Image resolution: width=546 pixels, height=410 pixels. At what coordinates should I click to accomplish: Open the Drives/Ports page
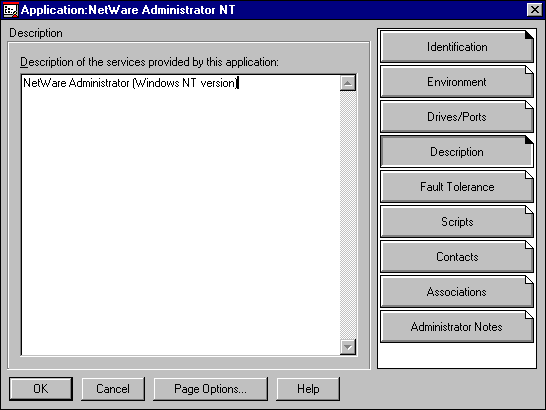pos(457,117)
